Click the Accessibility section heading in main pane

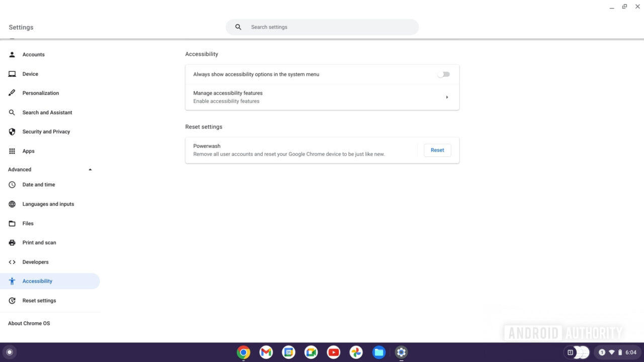(202, 54)
